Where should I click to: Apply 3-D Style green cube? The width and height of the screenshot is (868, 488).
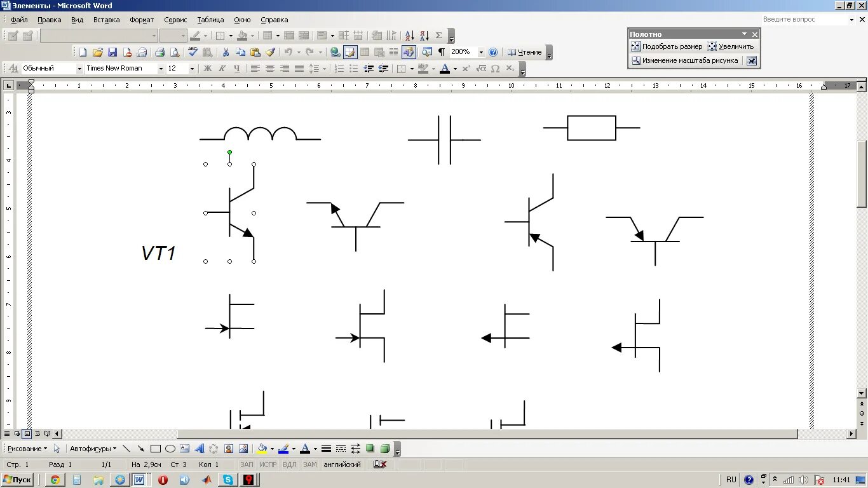[x=384, y=449]
